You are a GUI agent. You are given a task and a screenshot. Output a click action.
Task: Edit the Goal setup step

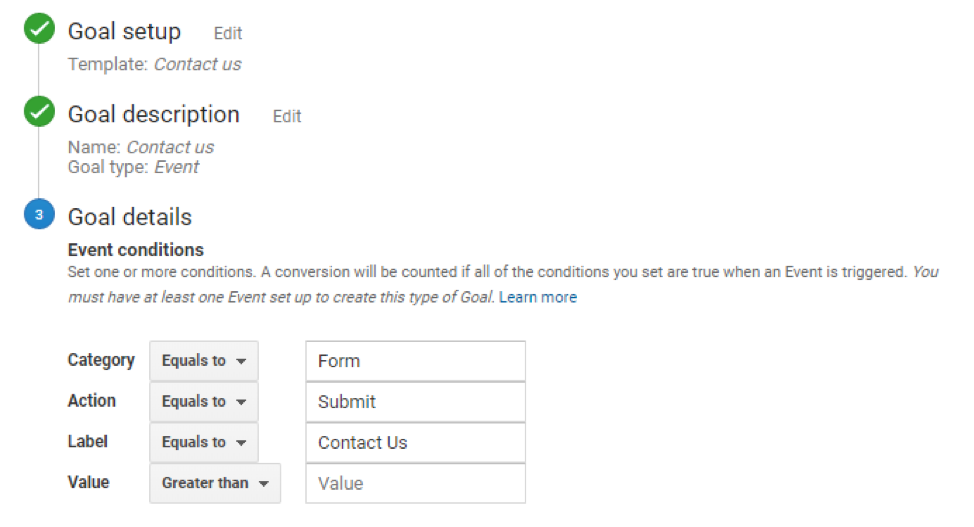[x=227, y=34]
